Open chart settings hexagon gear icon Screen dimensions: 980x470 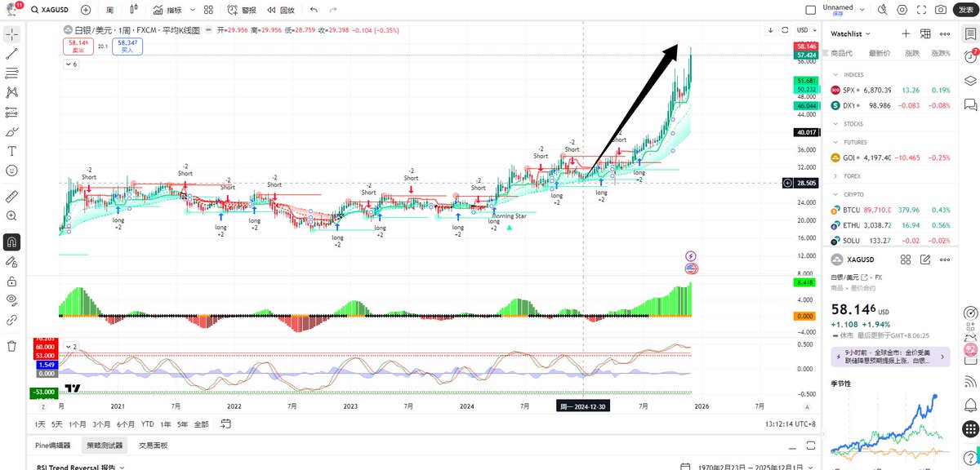coord(902,10)
